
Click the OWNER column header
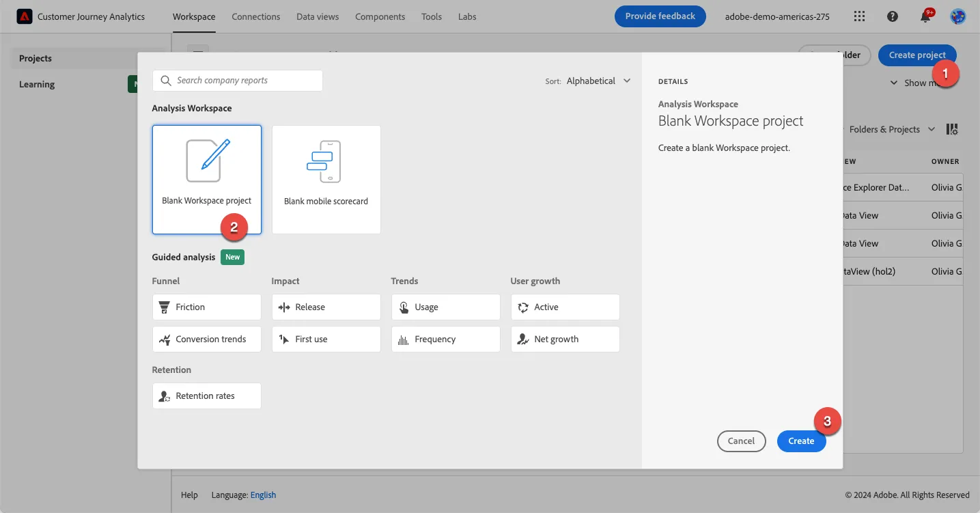945,162
